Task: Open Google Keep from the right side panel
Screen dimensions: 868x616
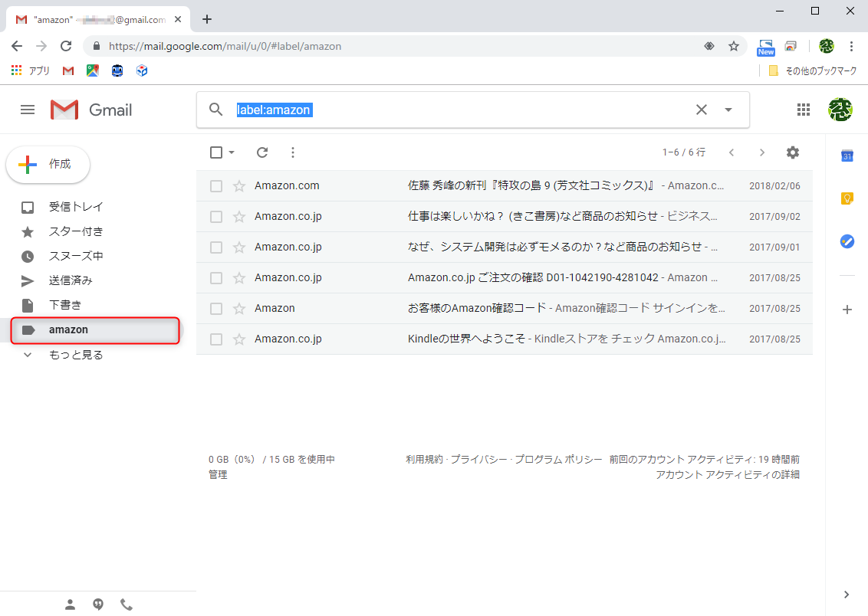Action: point(847,198)
